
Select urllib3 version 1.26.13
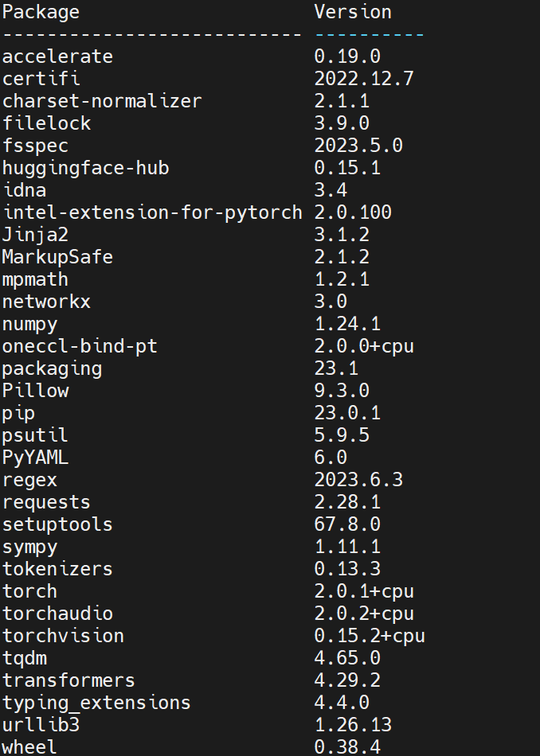click(353, 725)
